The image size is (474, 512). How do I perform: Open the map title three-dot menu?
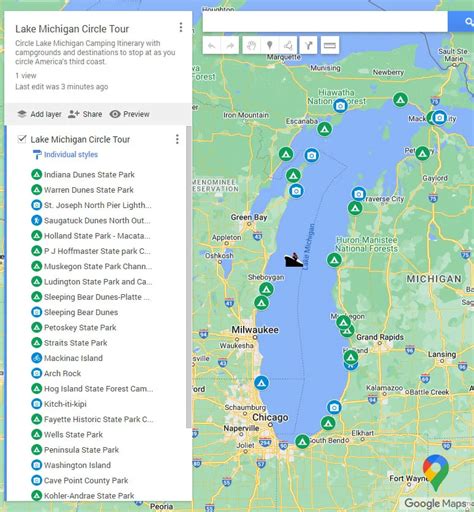181,27
